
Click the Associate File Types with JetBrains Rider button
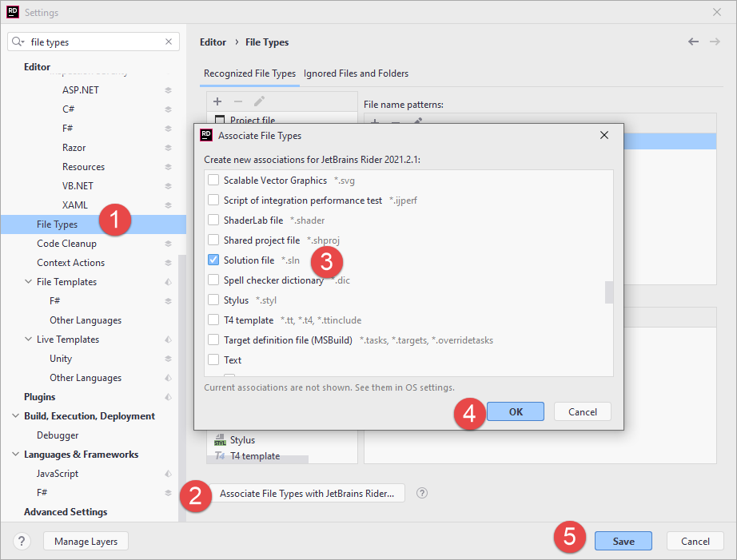[307, 494]
